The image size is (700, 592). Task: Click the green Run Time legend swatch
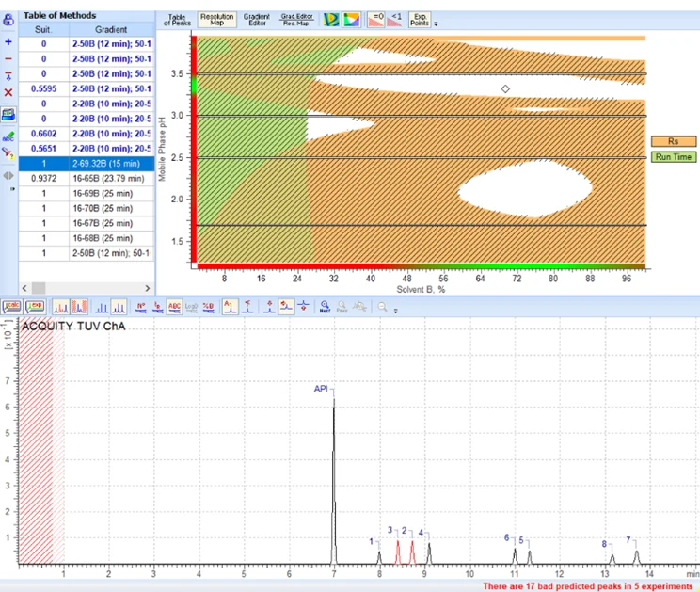(674, 157)
